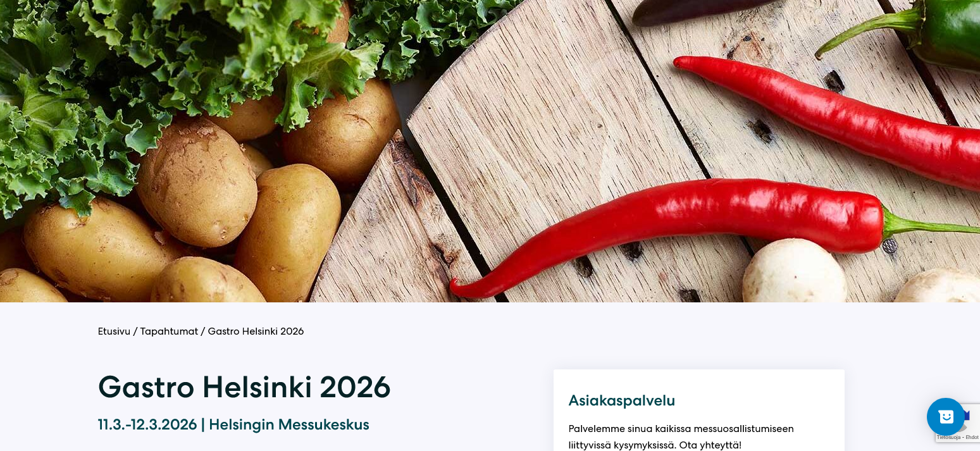Click the 11.3.-12.3.2026 Helsingin Messukeskus date line
The width and height of the screenshot is (980, 451).
click(233, 424)
